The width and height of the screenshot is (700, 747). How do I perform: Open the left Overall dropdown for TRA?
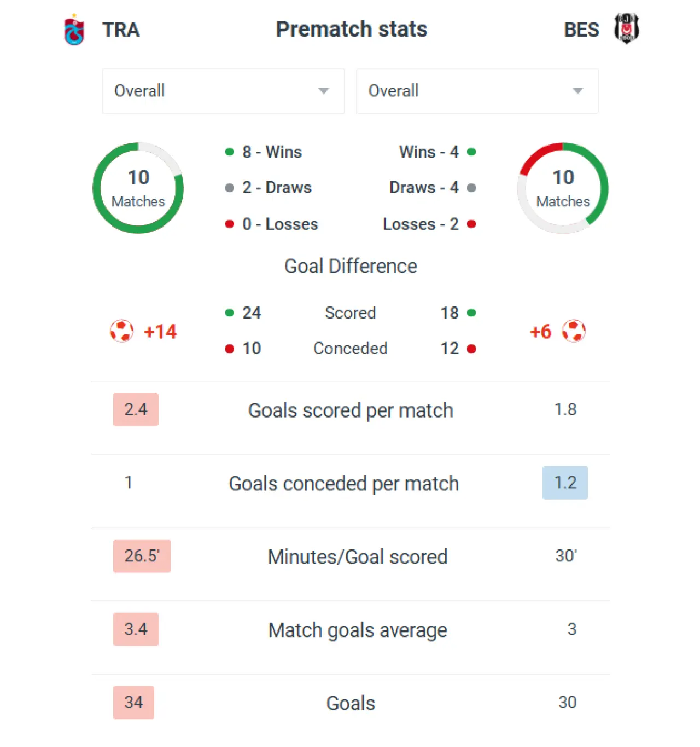[223, 91]
